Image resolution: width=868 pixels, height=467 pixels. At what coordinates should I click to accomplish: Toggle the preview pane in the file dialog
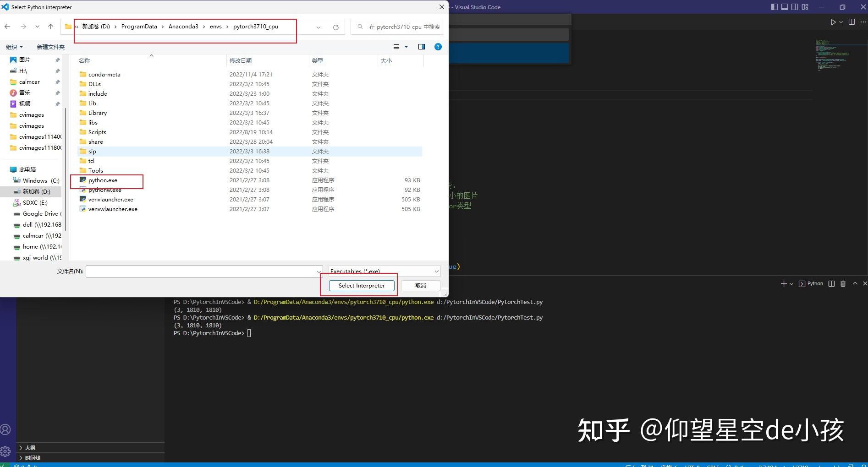point(421,46)
